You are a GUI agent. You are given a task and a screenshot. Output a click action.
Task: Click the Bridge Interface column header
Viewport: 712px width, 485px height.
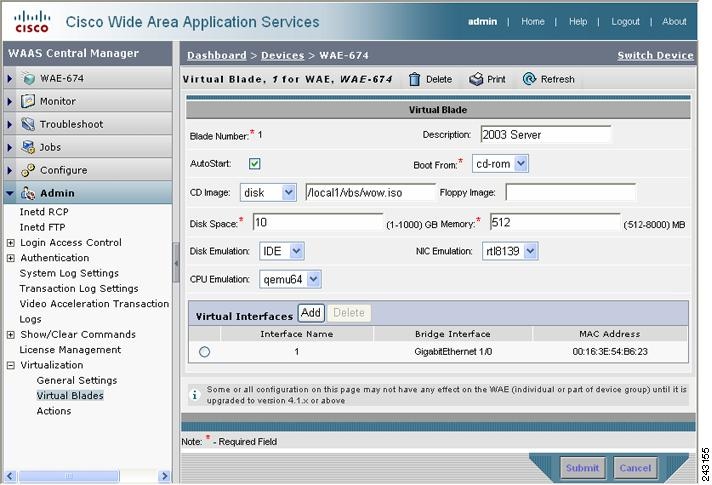tap(452, 334)
